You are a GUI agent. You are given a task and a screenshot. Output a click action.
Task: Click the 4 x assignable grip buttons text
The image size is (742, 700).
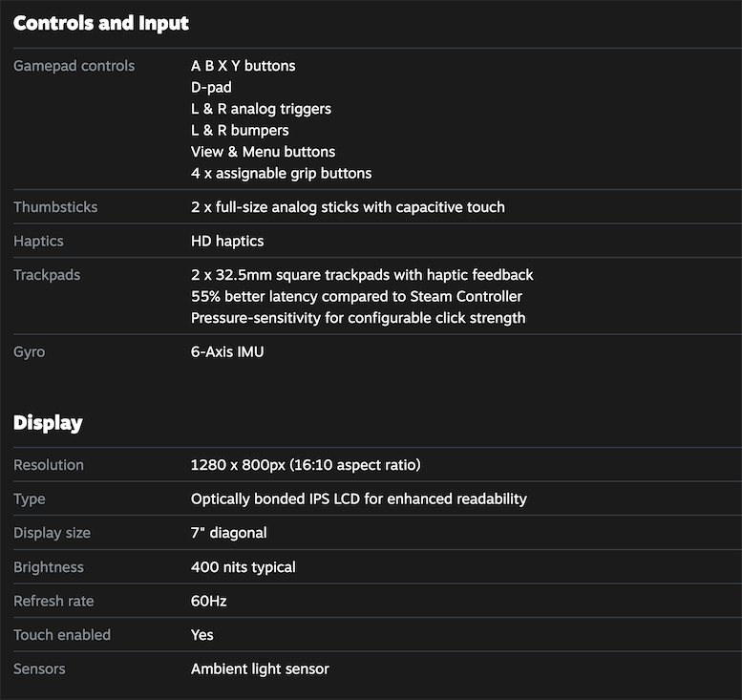(x=281, y=173)
